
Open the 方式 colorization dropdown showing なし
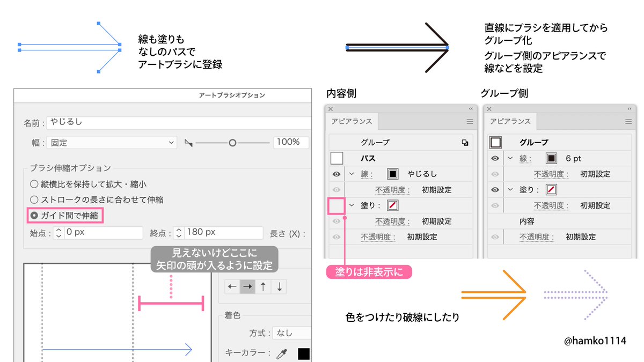(x=292, y=333)
